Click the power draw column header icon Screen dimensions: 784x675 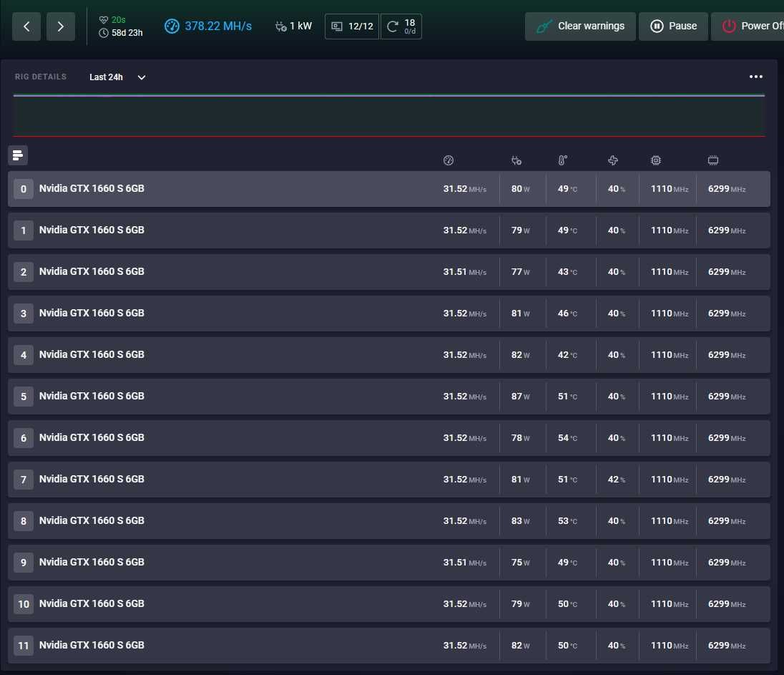click(516, 160)
